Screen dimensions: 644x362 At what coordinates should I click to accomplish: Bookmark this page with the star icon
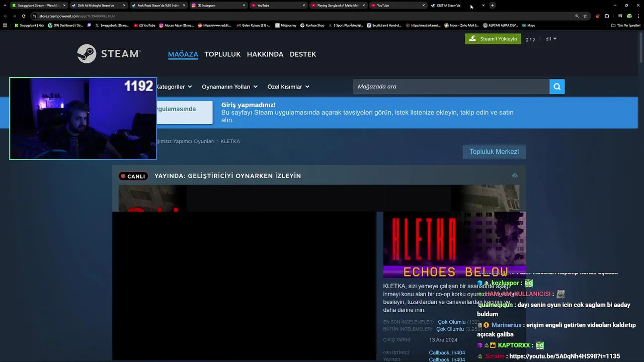point(585,16)
